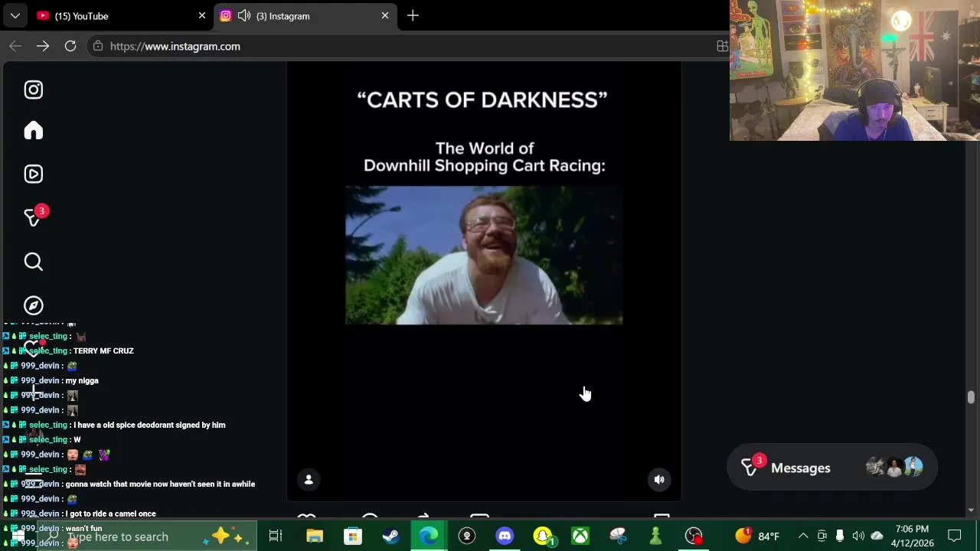Viewport: 980px width, 551px height.
Task: Go to Instagram Home feed icon
Action: pos(33,130)
